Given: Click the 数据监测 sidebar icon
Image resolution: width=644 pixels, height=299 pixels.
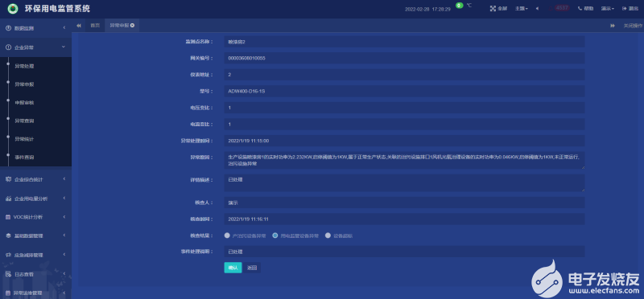Looking at the screenshot, I should coord(8,28).
